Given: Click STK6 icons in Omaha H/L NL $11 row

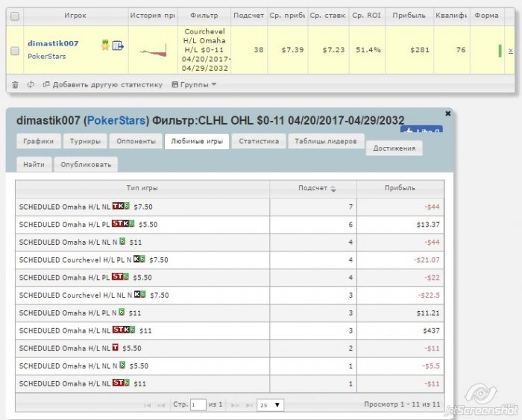Looking at the screenshot, I should [x=124, y=330].
